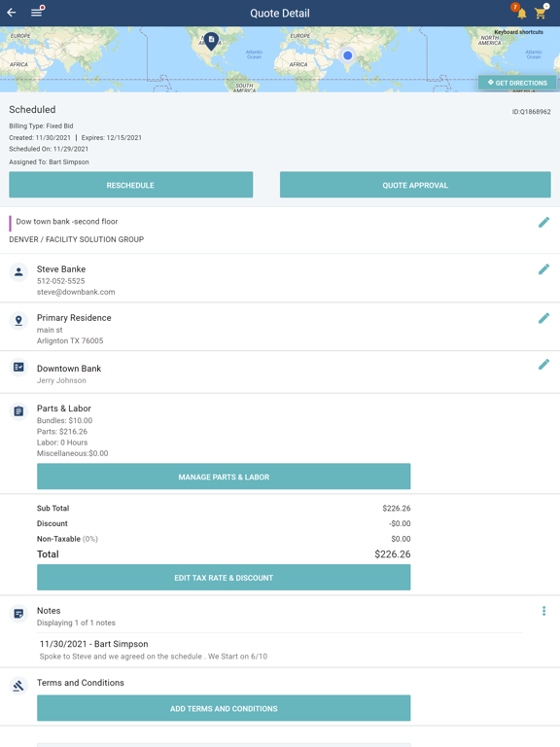Click the Parts: $216.26 line
560x747 pixels.
(x=62, y=432)
